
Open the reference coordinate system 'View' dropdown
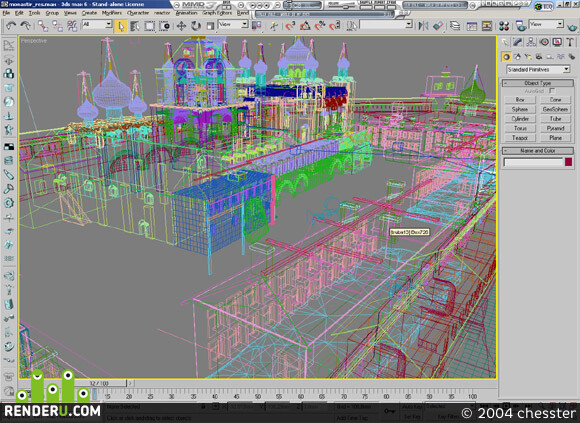click(x=233, y=24)
